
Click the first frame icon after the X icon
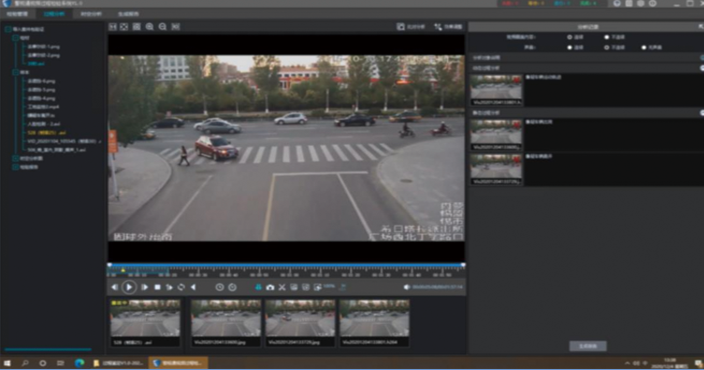(x=294, y=287)
